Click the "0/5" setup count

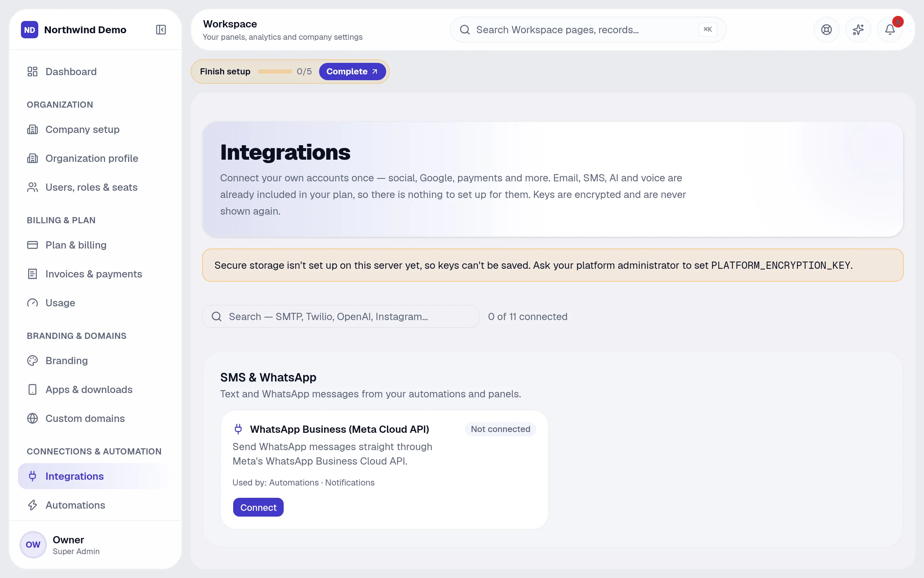(304, 72)
